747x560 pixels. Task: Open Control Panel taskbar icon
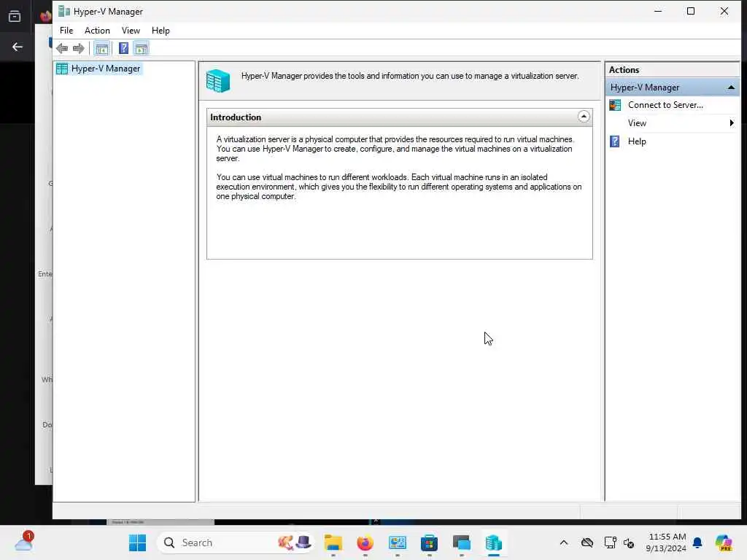(398, 542)
